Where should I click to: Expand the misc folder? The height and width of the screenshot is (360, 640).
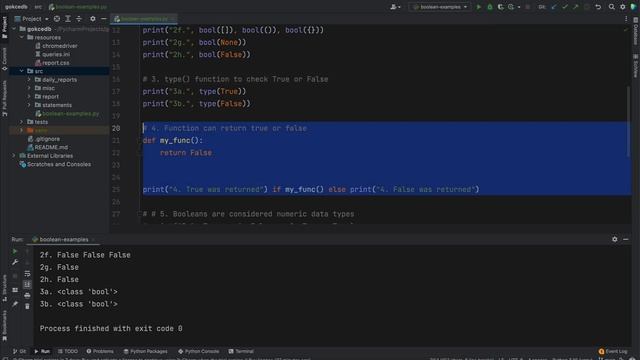click(x=29, y=88)
